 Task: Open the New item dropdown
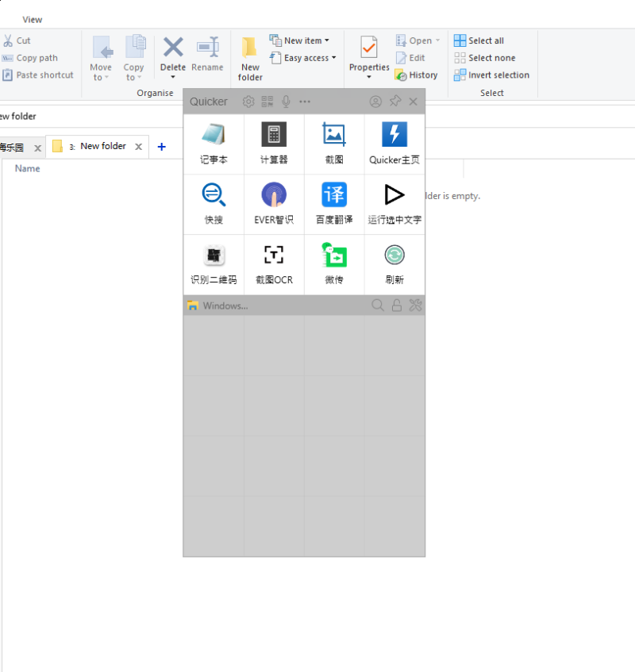[299, 40]
